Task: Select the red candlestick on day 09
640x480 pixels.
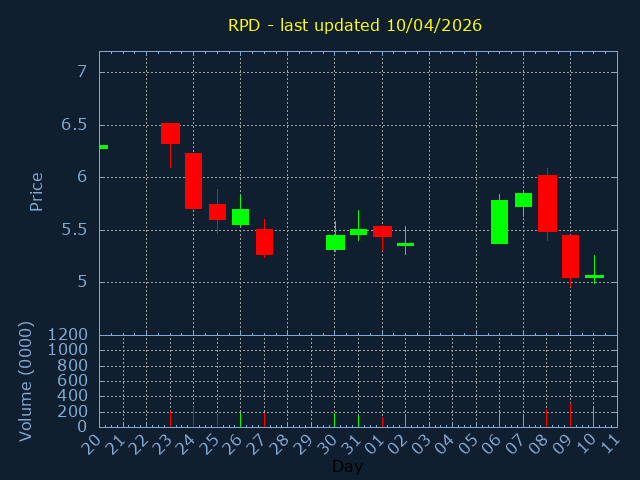Action: point(570,256)
